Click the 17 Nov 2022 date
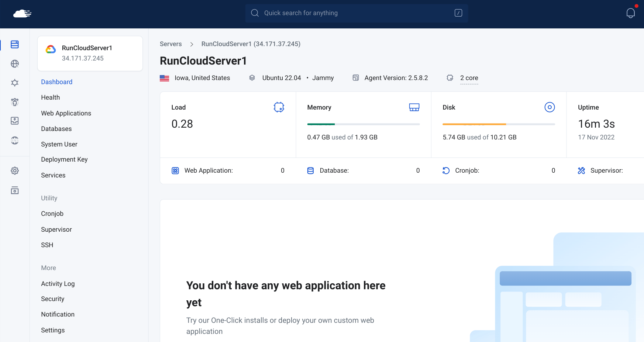This screenshot has width=644, height=342. pos(596,137)
